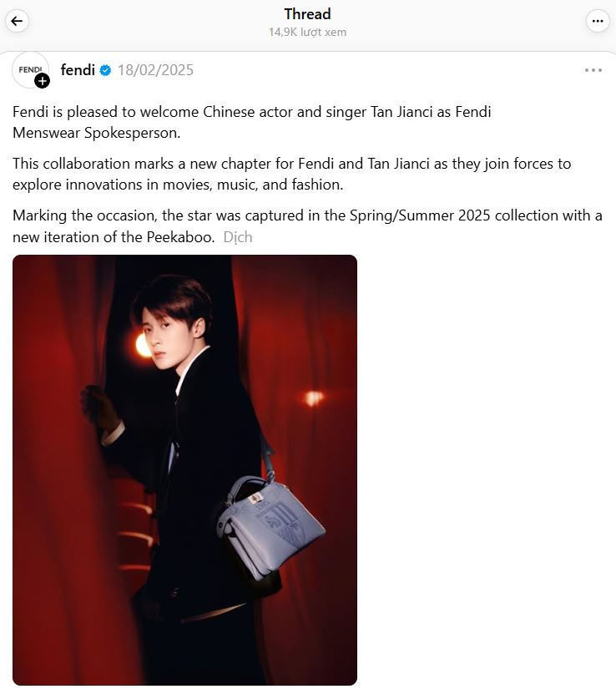This screenshot has height=689, width=616.
Task: Click the Thread title in the header
Action: [307, 14]
